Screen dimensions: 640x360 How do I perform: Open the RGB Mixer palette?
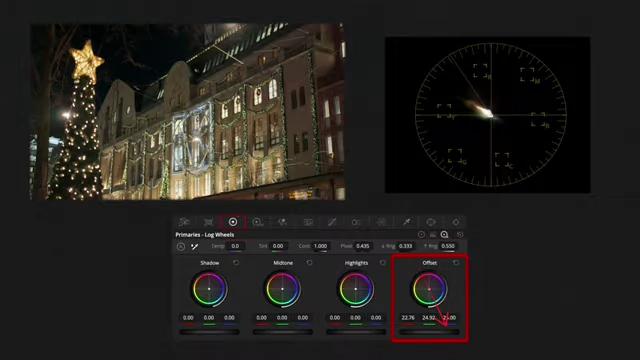282,222
